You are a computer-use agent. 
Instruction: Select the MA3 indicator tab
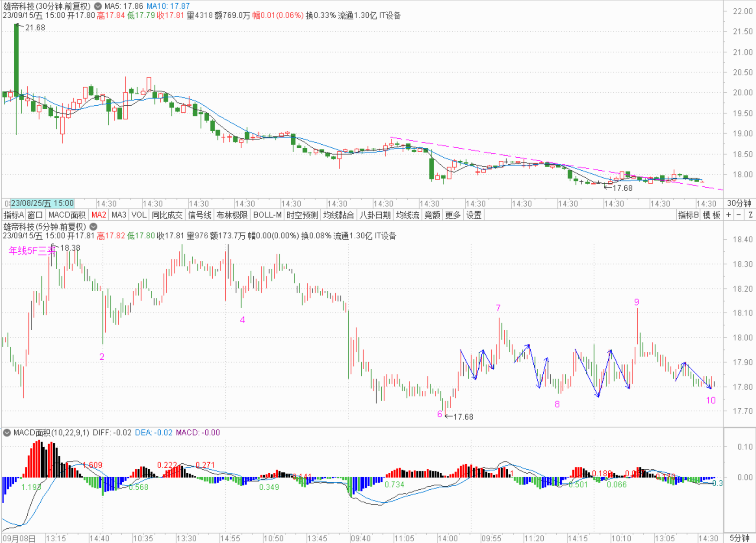coord(119,215)
